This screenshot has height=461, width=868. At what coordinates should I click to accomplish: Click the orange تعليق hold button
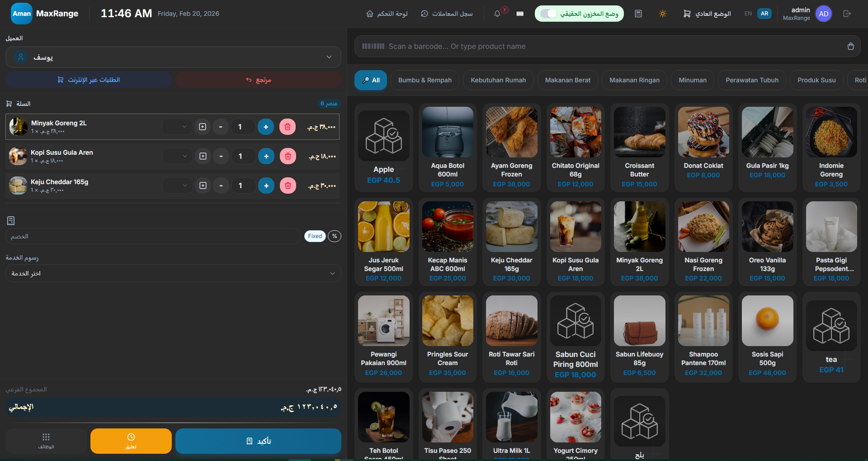131,441
